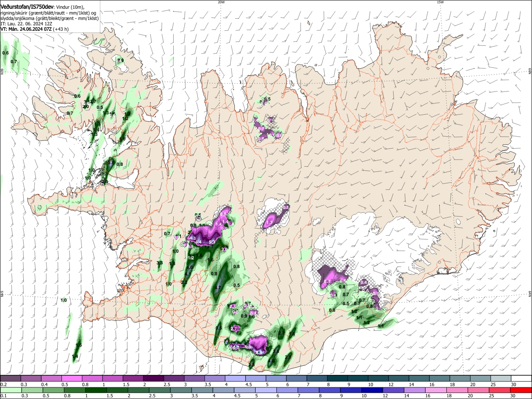This screenshot has height=399, width=532.
Task: Pick the bright pink 0.5 swatch, top row
Action: [71, 378]
